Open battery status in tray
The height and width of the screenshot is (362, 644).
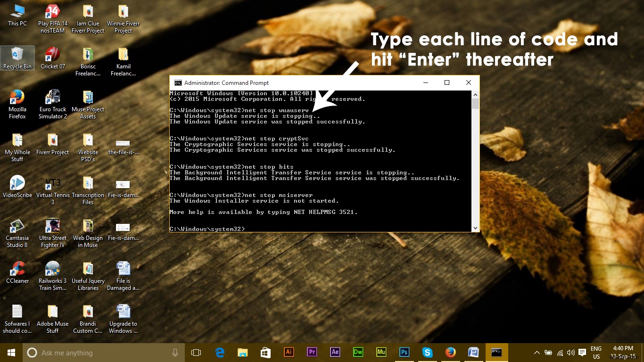pos(548,353)
